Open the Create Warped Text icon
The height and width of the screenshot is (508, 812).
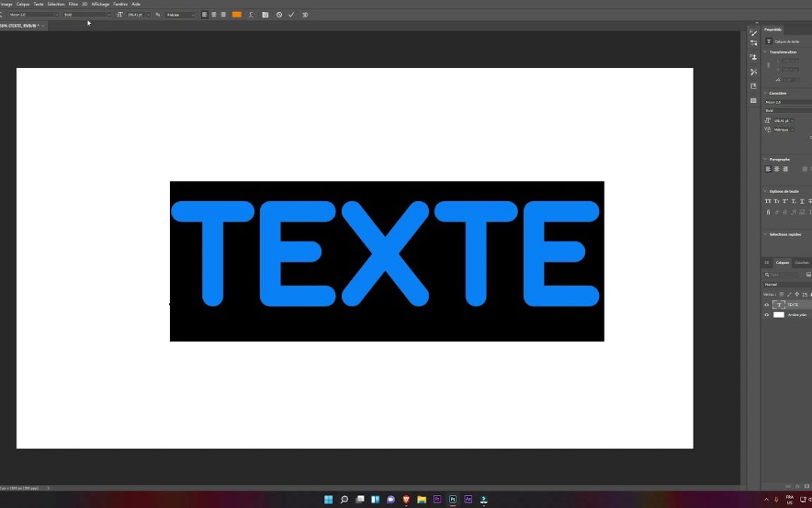(x=251, y=14)
